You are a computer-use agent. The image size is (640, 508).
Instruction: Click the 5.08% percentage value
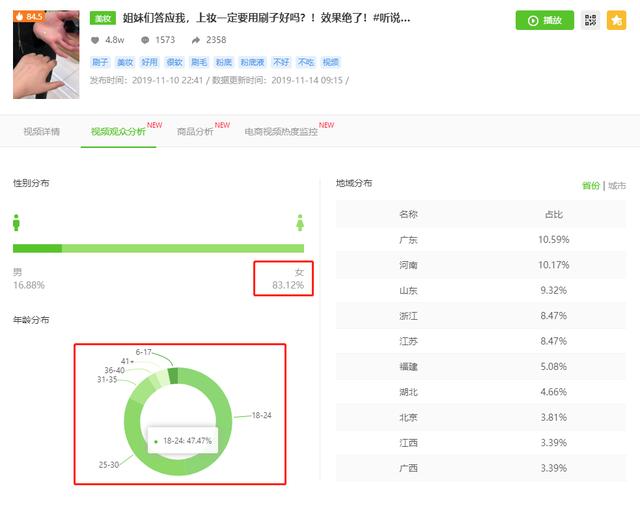coord(553,367)
